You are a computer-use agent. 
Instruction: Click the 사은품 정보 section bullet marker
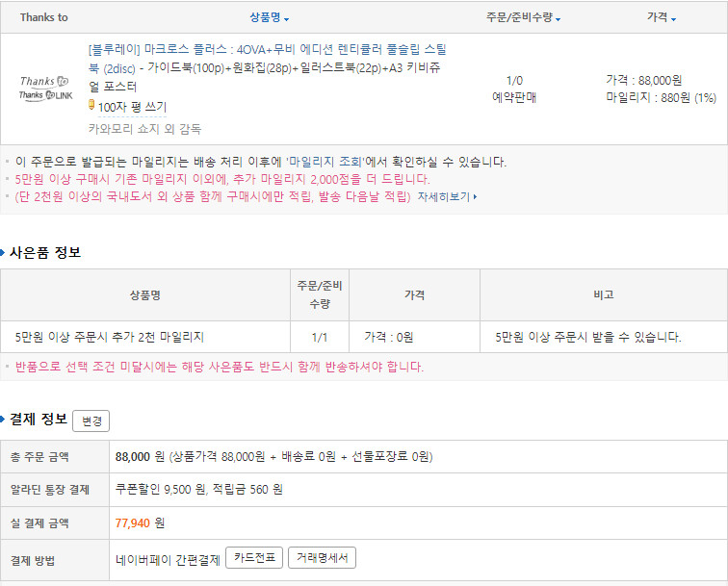4,252
